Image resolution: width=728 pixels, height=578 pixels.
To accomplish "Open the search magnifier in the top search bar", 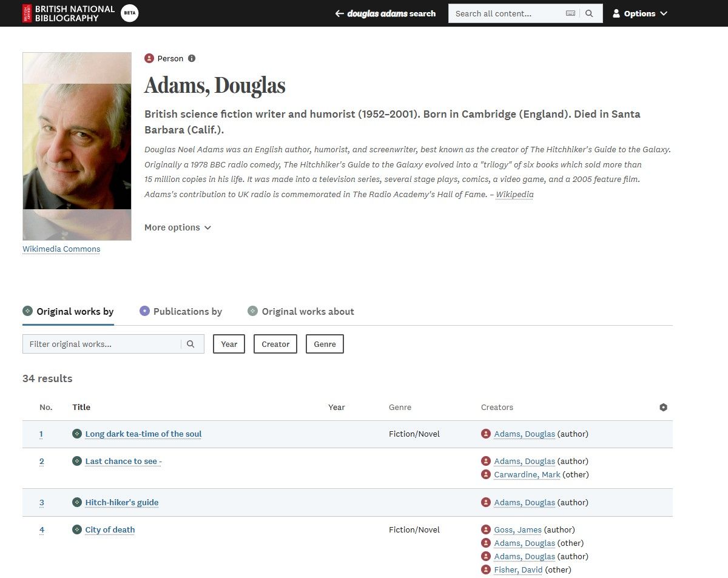I will click(589, 13).
